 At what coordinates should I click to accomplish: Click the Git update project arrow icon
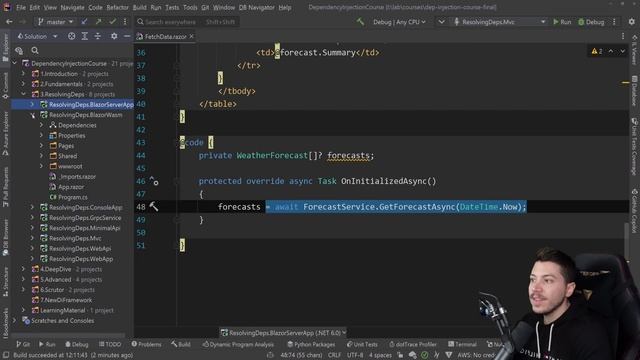pyautogui.click(x=84, y=22)
